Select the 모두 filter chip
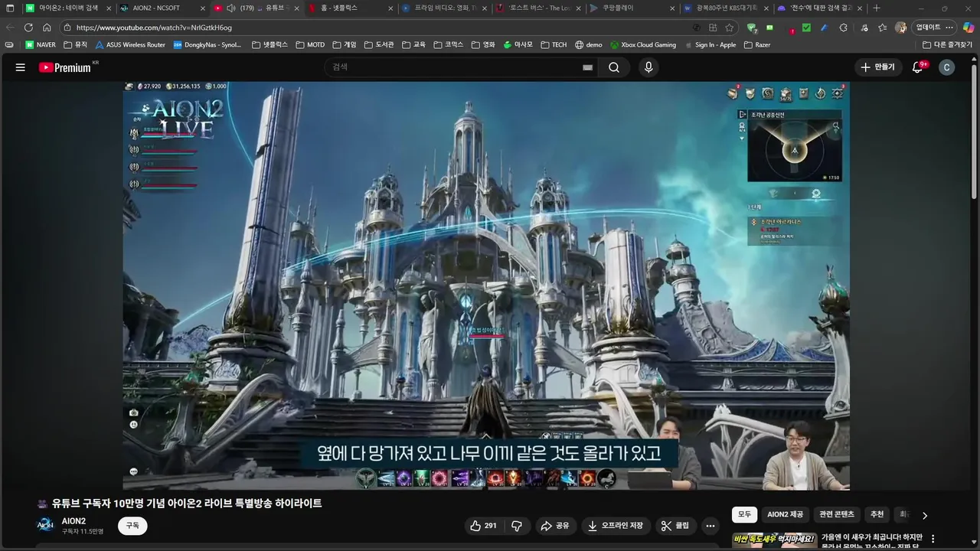 [x=744, y=515]
